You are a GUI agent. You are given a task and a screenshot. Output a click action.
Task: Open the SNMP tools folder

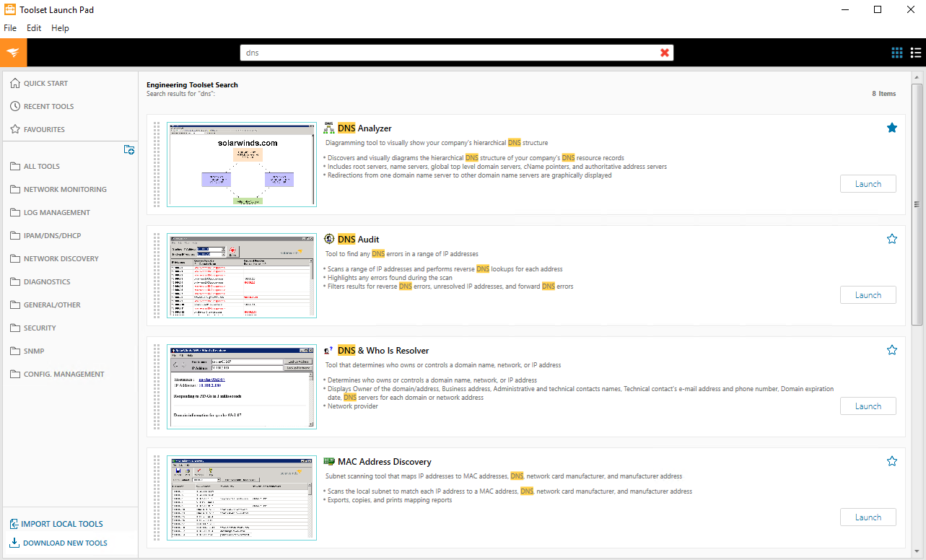click(34, 351)
